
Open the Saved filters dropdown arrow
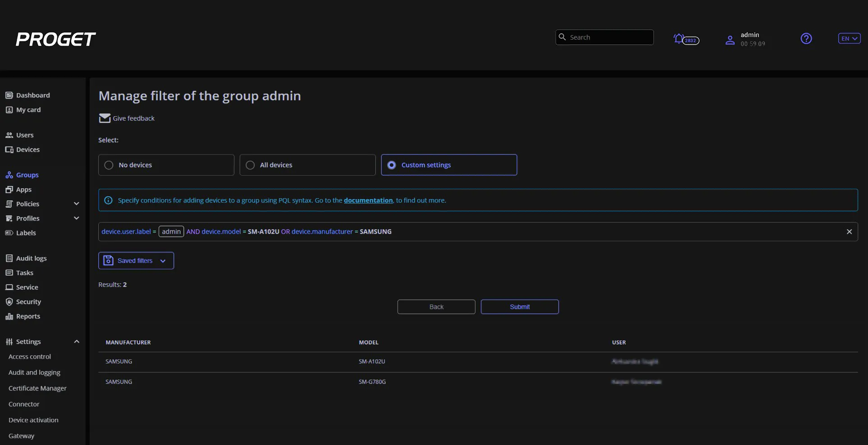163,261
